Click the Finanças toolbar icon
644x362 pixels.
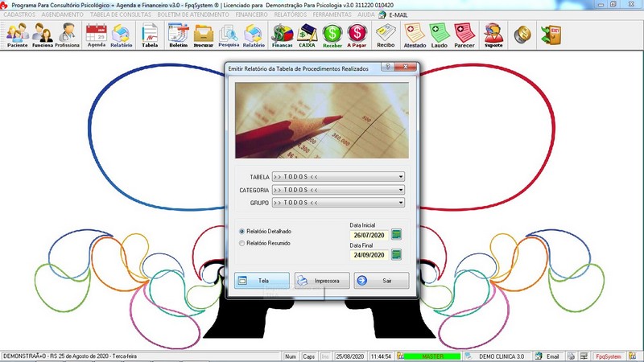282,35
